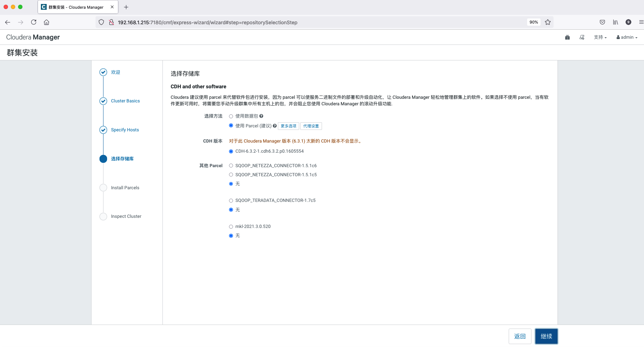The image size is (644, 347).
Task: Select CDH-6.3.2-1.cdh6.3.2.p0.1605554 radio button
Action: pyautogui.click(x=231, y=151)
